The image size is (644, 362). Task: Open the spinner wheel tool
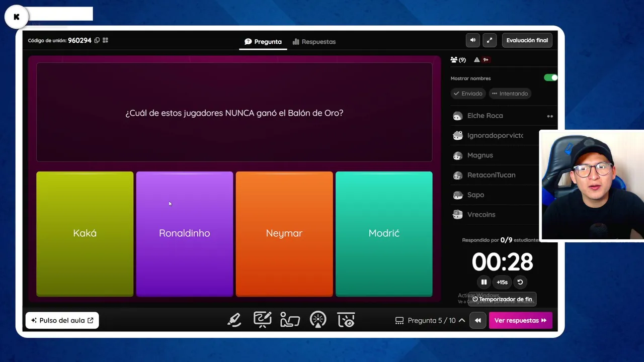point(318,320)
